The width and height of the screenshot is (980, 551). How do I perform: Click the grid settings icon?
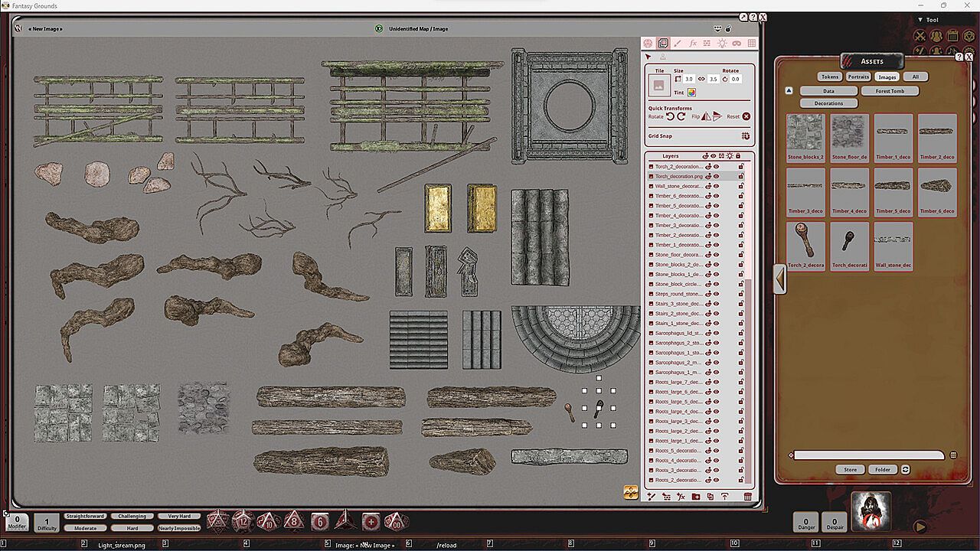coord(751,44)
